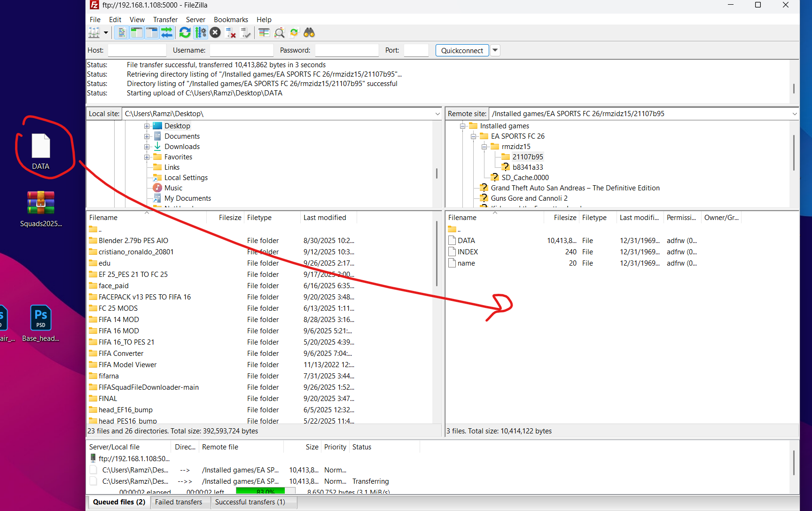
Task: Click the remote 'name' file icon
Action: click(452, 263)
